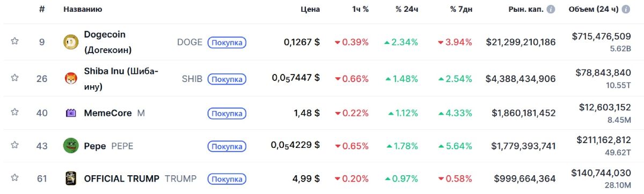Sort by Названию column header
The width and height of the screenshot is (644, 194).
pos(83,9)
